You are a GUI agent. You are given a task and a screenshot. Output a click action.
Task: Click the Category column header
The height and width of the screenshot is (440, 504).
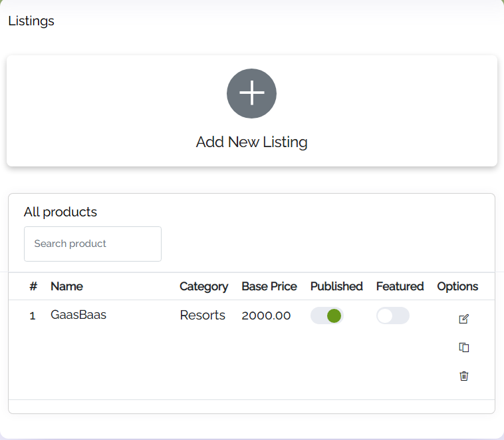pos(203,286)
